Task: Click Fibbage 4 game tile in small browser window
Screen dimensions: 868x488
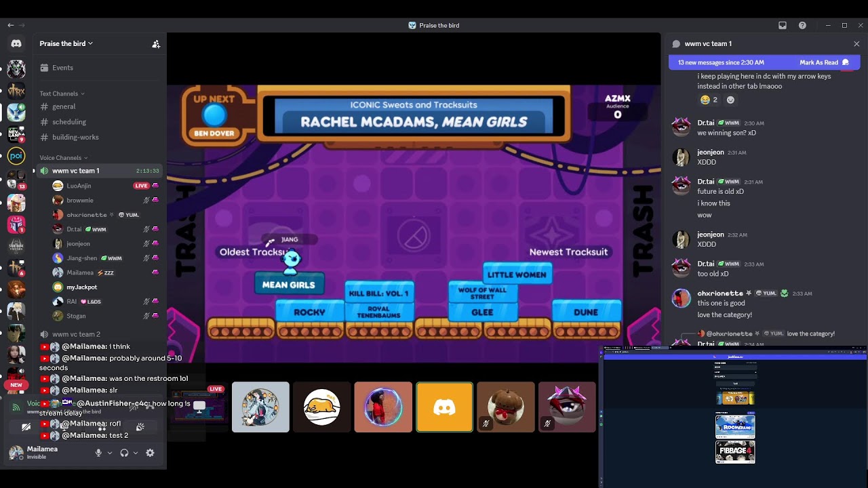Action: [x=735, y=452]
